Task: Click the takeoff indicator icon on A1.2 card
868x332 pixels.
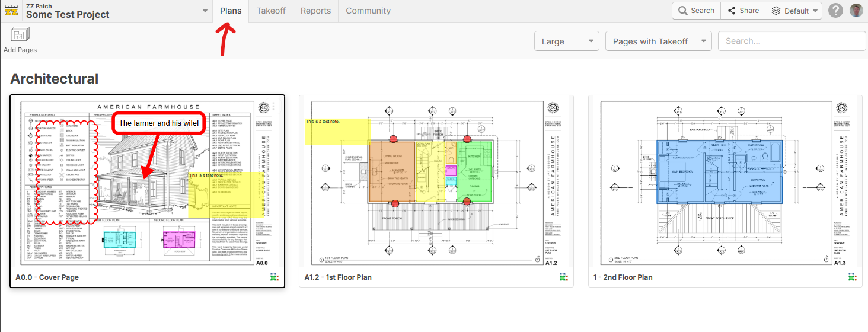Action: 562,277
